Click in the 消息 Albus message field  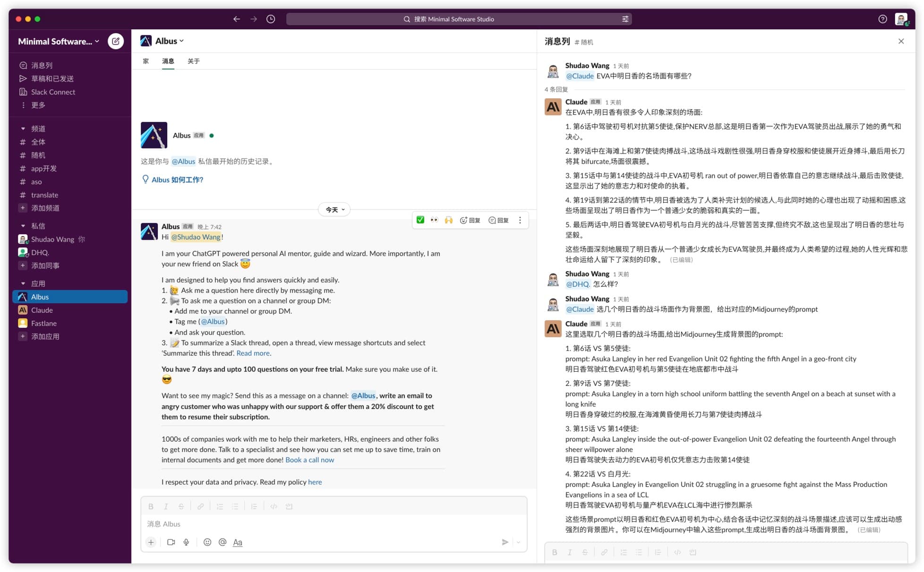click(x=334, y=524)
